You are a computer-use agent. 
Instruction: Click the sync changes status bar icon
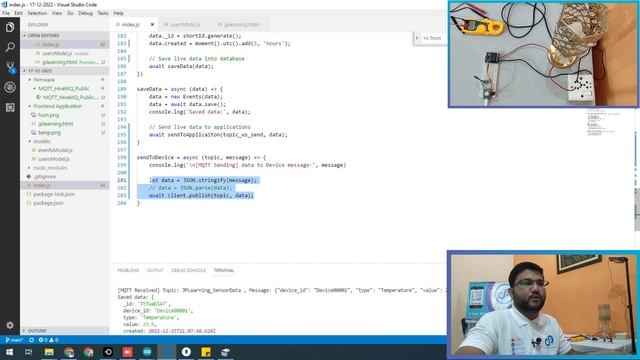(x=31, y=340)
